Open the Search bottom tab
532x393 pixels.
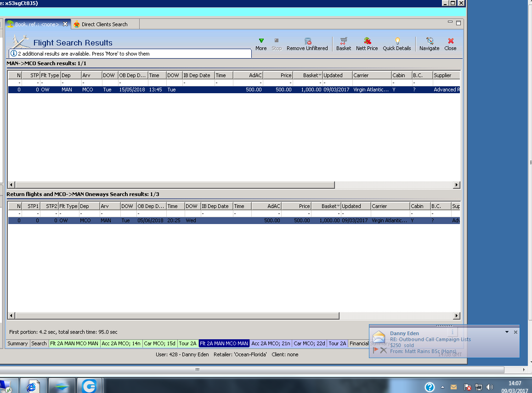click(x=39, y=343)
